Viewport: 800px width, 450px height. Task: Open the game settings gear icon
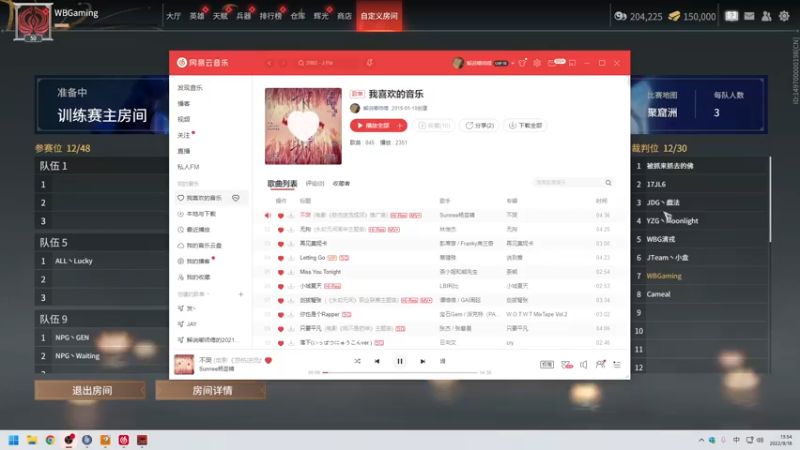784,16
